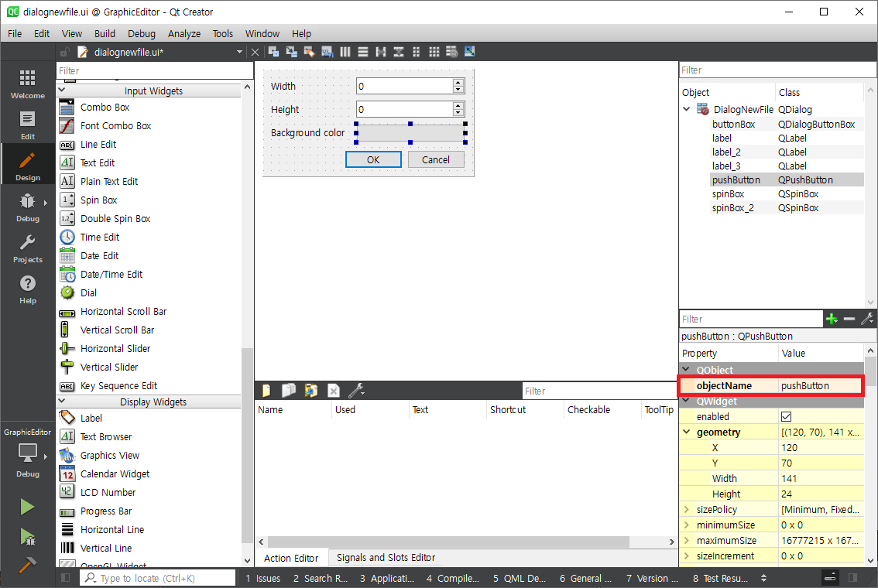Open the Welcome mode
This screenshot has width=878, height=588.
tap(27, 84)
